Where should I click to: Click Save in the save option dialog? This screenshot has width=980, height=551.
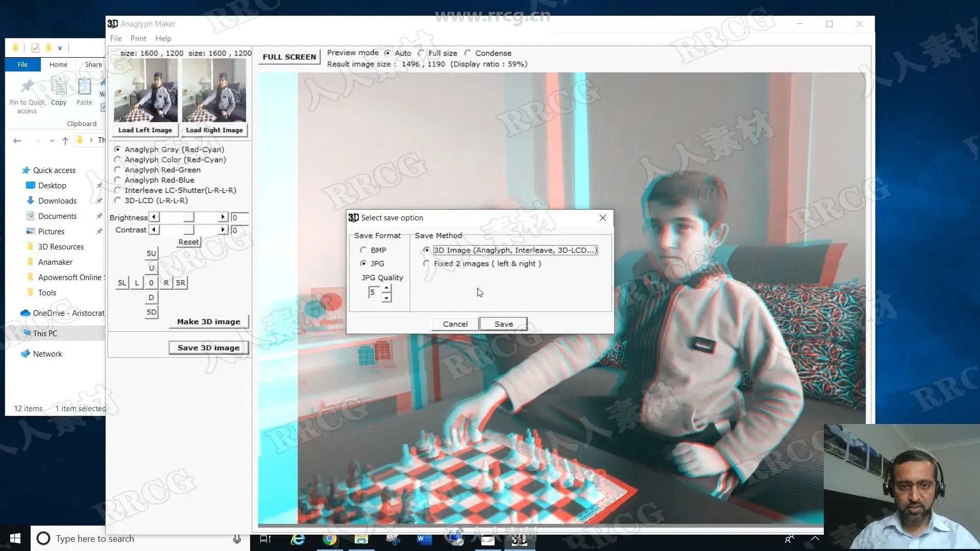(x=503, y=324)
